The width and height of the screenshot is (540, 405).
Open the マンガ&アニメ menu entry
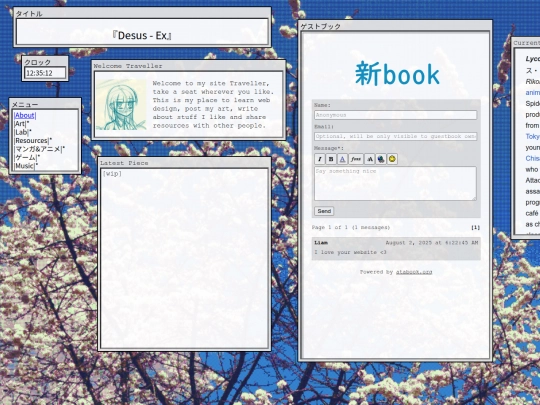point(38,149)
